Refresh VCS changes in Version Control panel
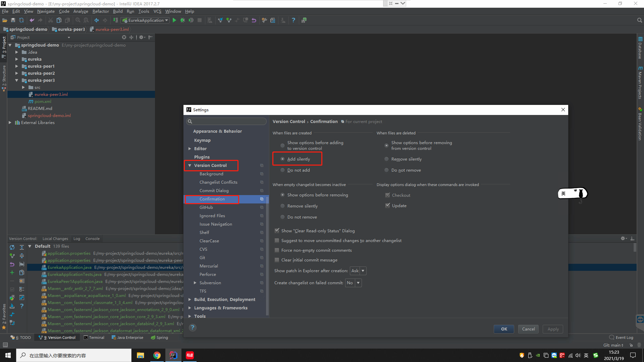 click(12, 247)
